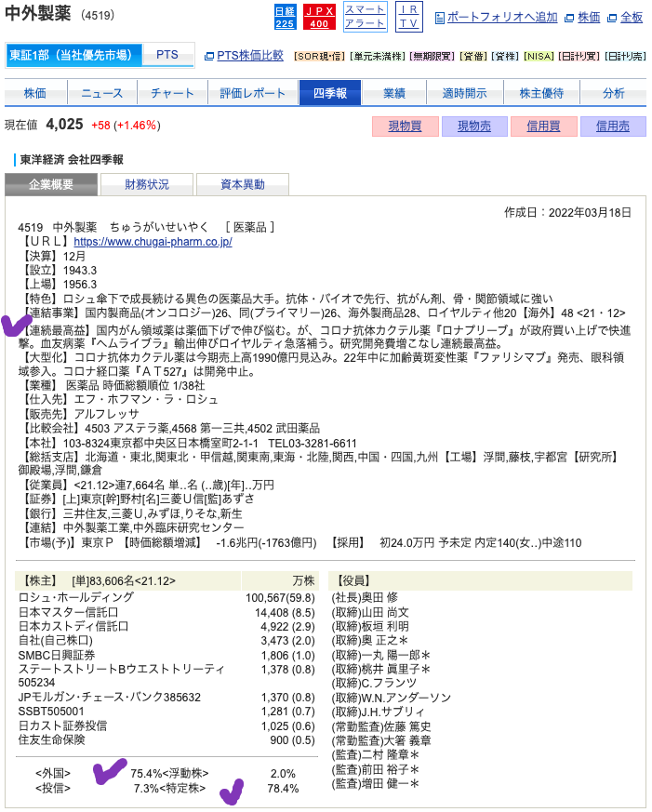
Task: Click current price value 4,025
Action: (65, 125)
